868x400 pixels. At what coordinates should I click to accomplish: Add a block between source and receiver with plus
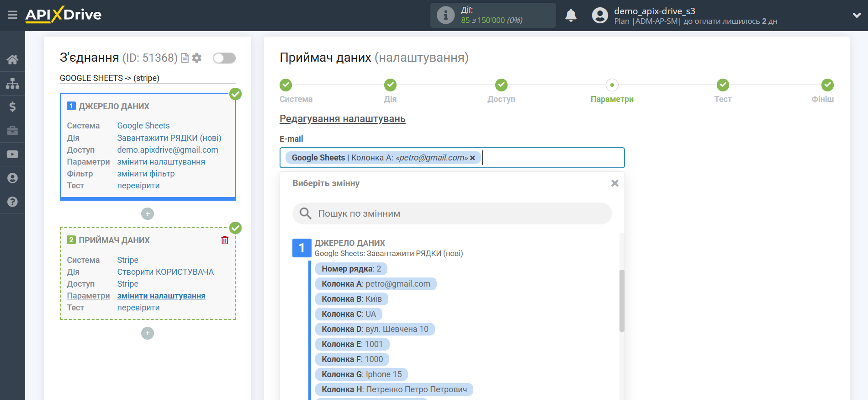pos(148,213)
